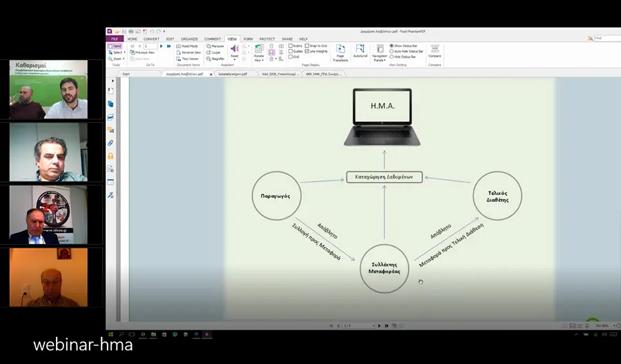Open Page Transitions
Screen dimensions: 621x364
[340, 52]
